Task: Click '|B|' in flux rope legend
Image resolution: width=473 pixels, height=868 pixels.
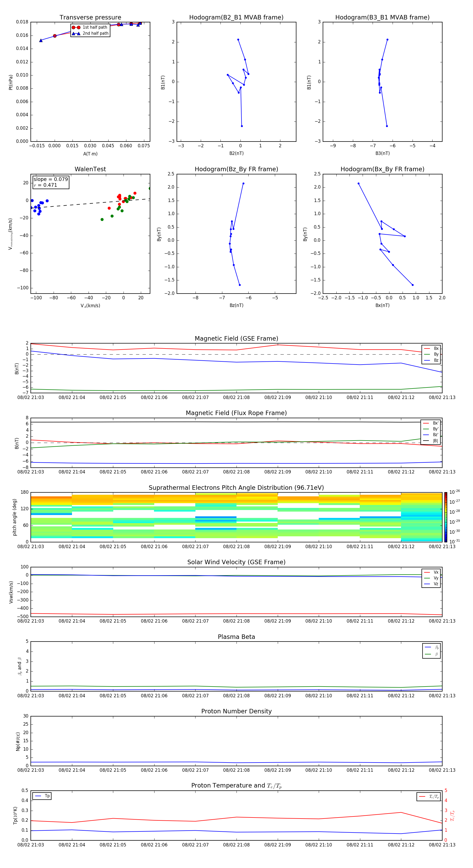Action: pyautogui.click(x=431, y=441)
